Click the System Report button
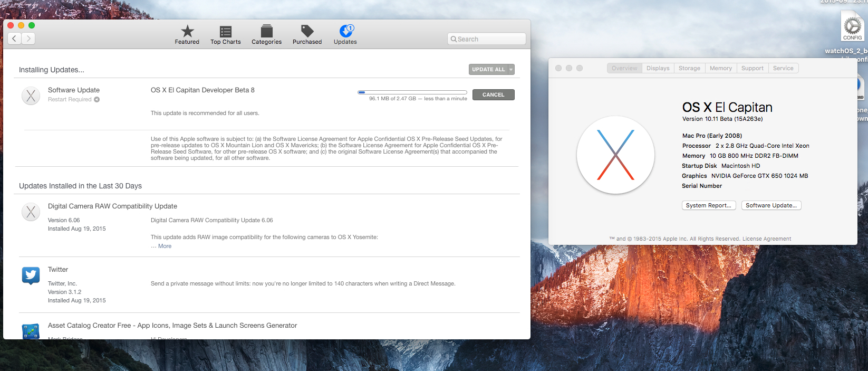 (709, 205)
